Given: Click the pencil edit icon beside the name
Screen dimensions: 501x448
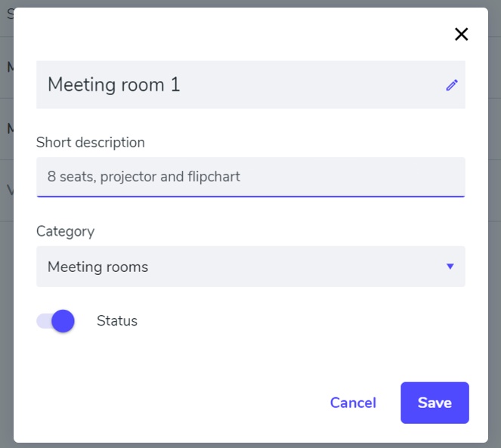Looking at the screenshot, I should [452, 85].
